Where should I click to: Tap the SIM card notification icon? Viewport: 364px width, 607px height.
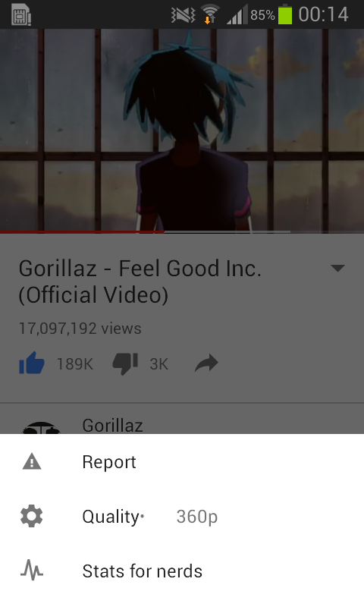point(21,14)
